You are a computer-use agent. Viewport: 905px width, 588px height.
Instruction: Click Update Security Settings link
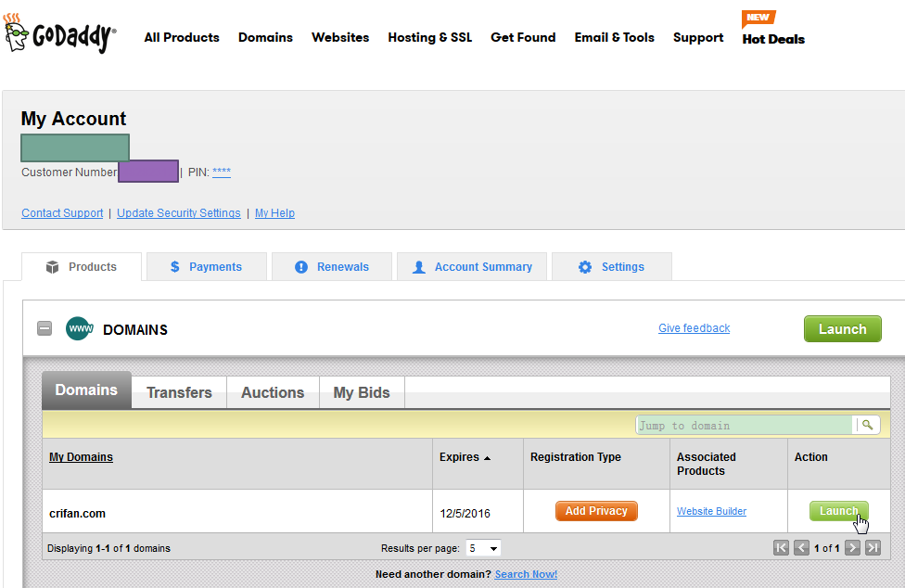(179, 213)
